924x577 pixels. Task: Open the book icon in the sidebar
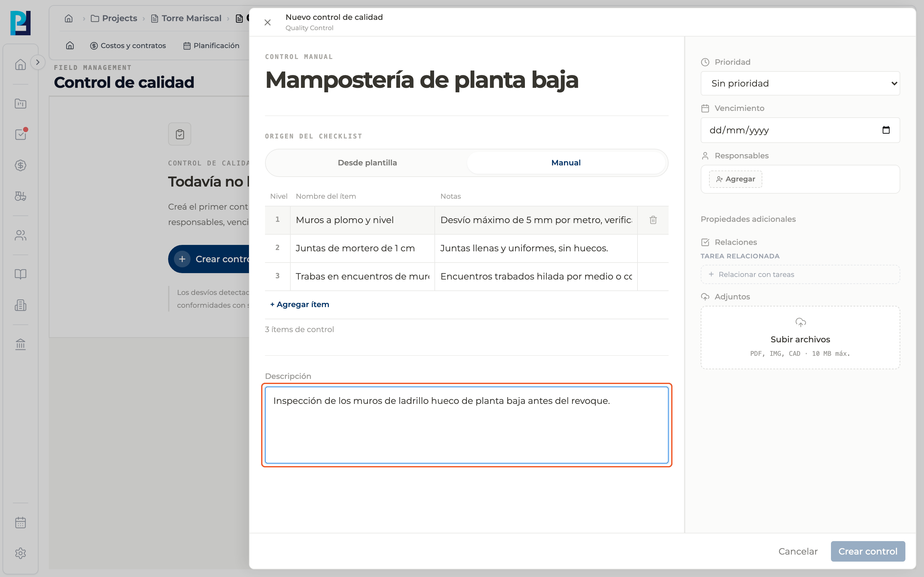click(x=21, y=274)
